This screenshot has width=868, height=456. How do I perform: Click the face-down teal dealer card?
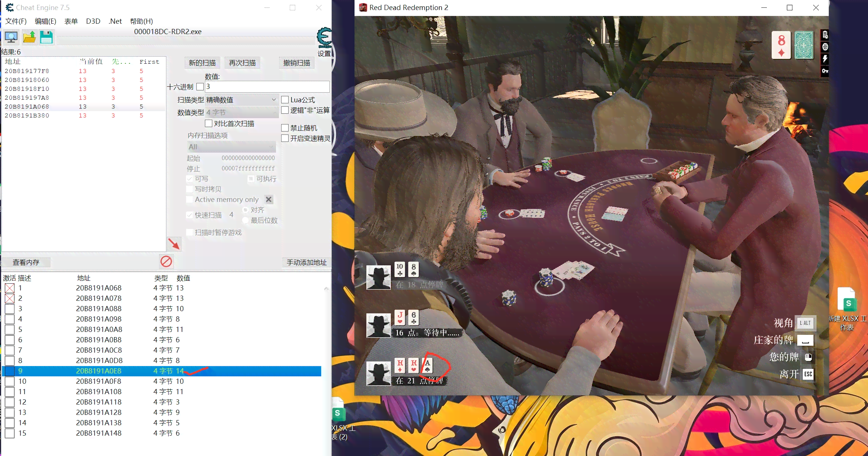tap(804, 45)
